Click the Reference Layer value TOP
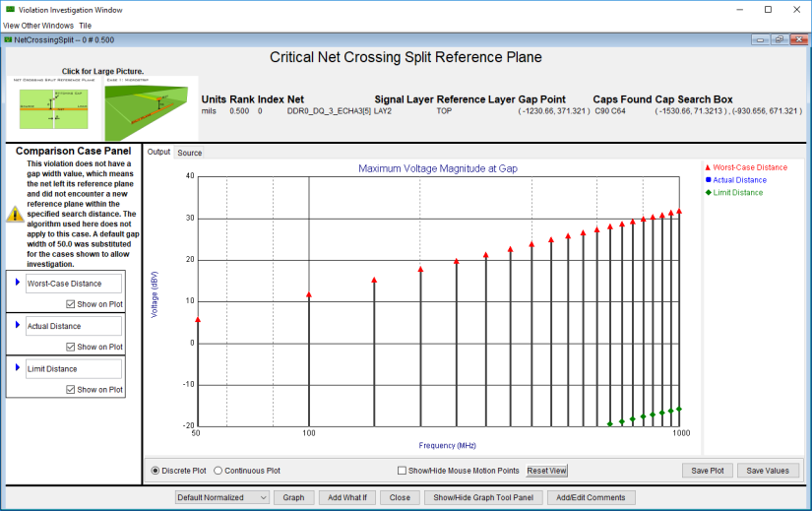Image resolution: width=812 pixels, height=511 pixels. click(444, 111)
